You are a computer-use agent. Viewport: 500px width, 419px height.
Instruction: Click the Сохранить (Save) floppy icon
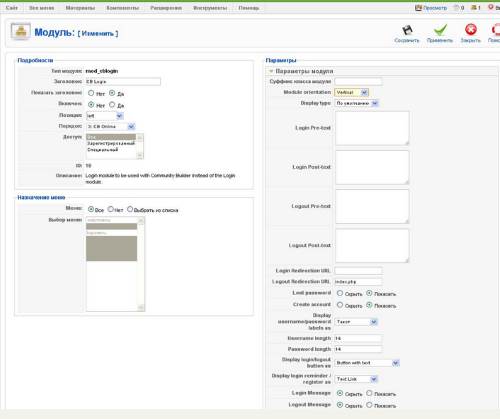407,30
